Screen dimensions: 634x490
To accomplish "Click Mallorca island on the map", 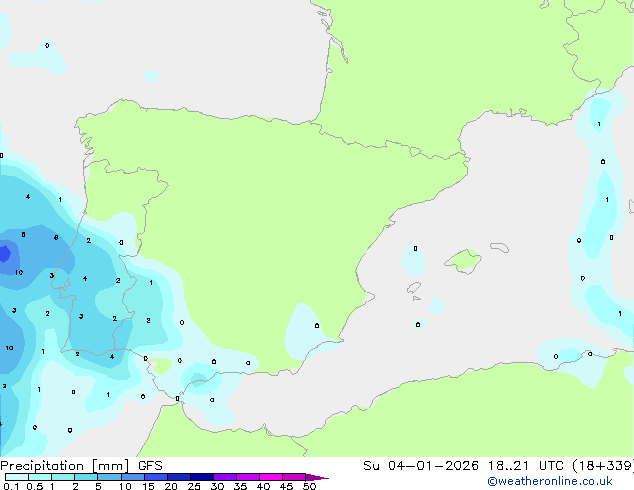I will [463, 261].
